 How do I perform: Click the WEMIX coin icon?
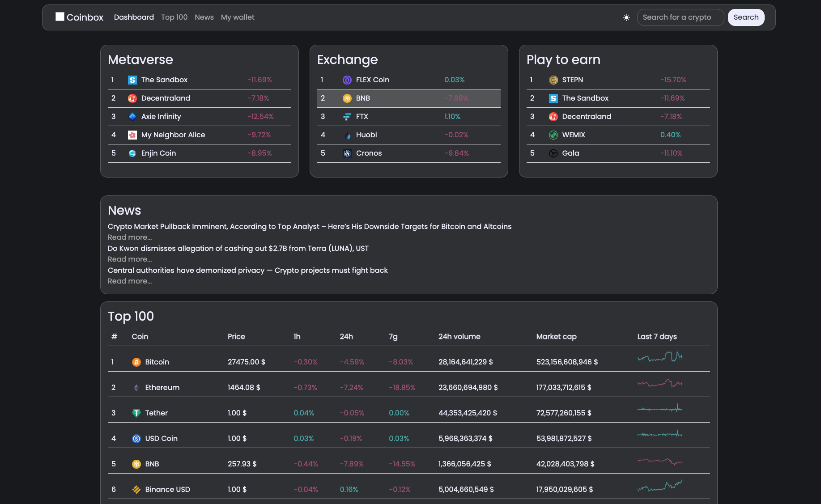click(553, 135)
